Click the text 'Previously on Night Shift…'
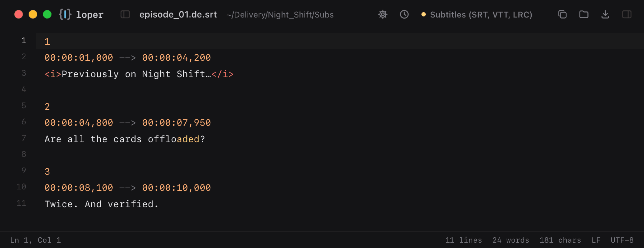644x248 pixels. tap(136, 74)
